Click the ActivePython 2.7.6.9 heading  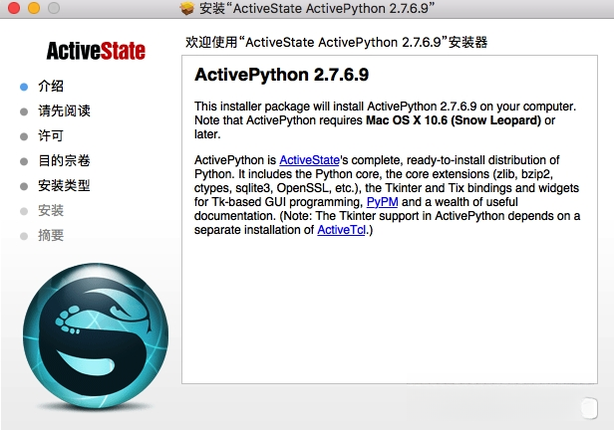(282, 74)
